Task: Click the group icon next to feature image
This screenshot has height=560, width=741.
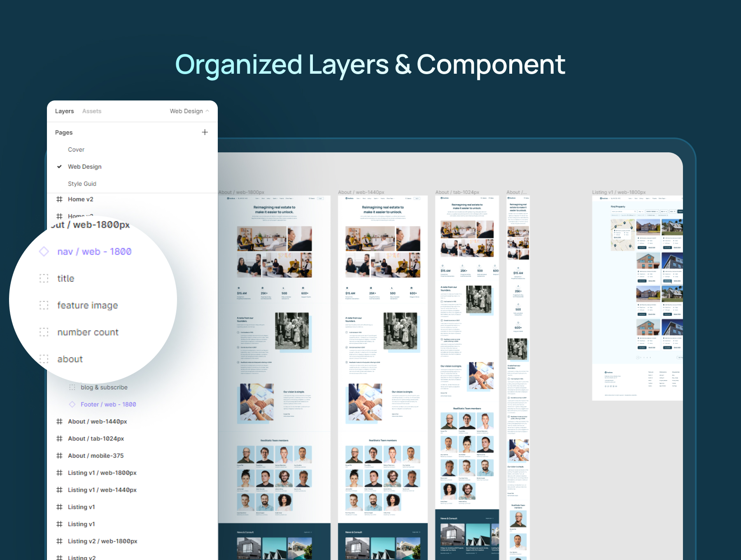Action: tap(44, 305)
